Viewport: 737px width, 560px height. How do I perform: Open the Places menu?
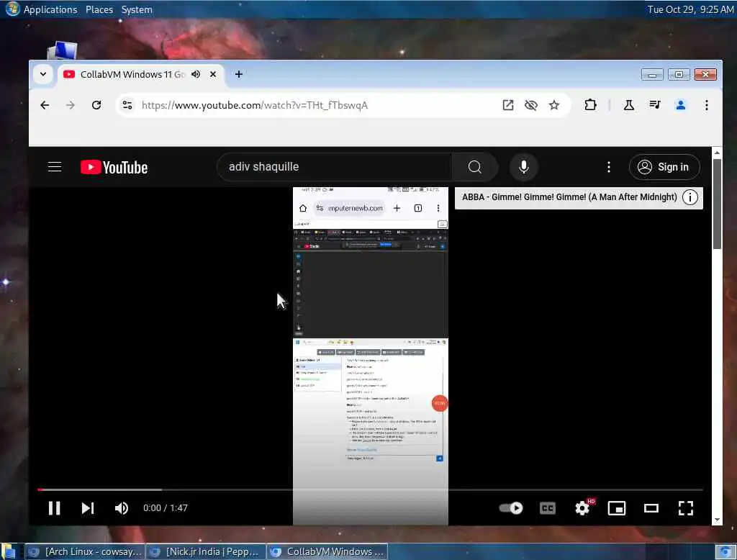(x=99, y=9)
